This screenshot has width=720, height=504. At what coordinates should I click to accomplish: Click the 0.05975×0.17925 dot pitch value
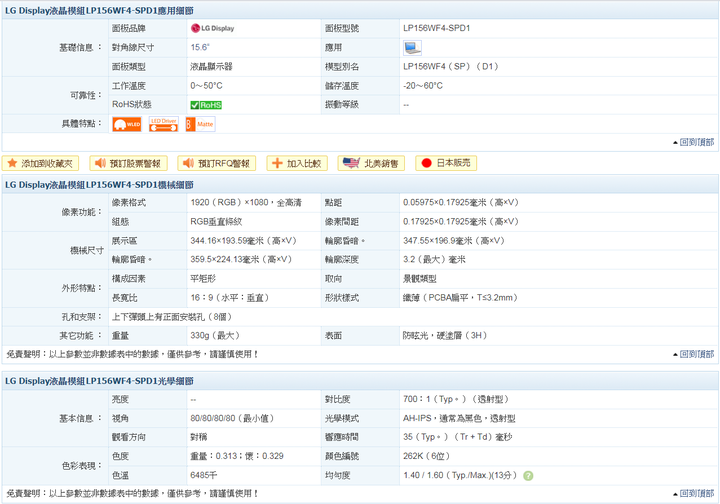[461, 203]
